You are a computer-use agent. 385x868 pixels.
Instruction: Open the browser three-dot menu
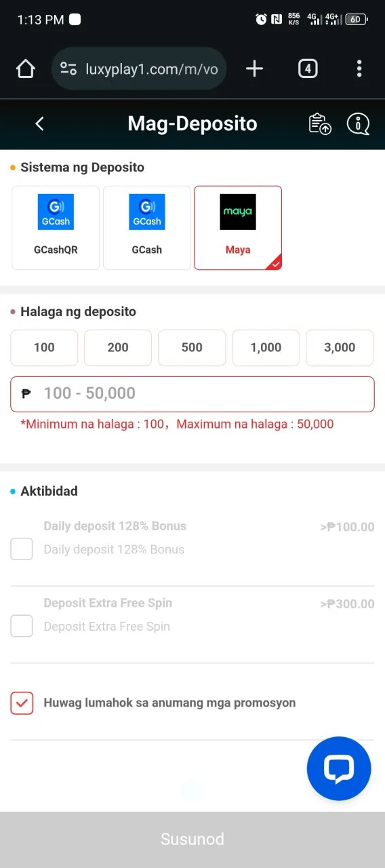point(359,68)
